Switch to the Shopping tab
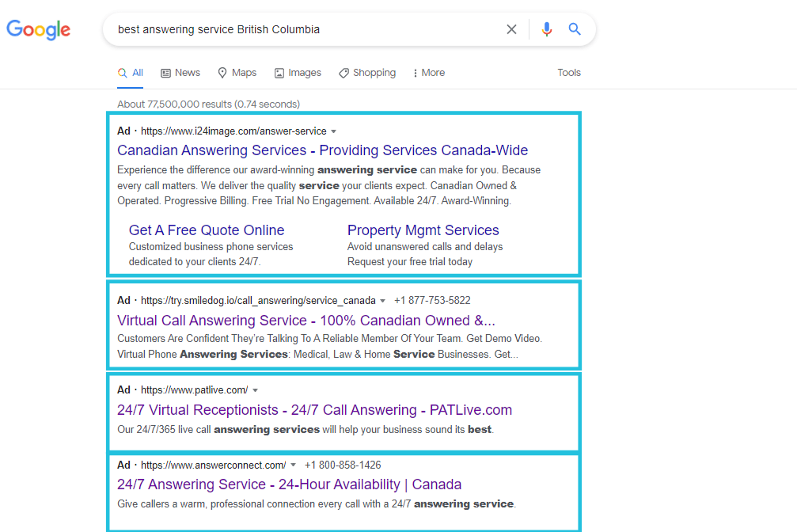This screenshot has width=797, height=532. [x=367, y=73]
